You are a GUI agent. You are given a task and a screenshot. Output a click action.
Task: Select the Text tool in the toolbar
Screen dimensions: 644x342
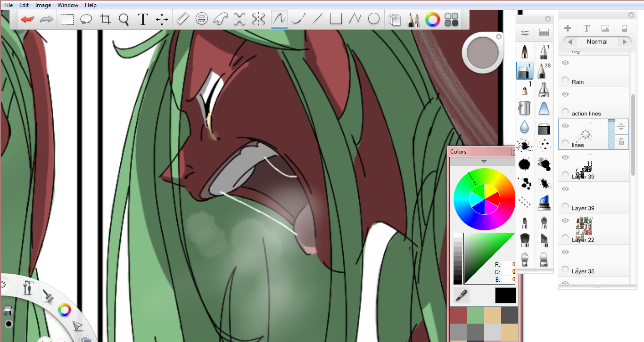click(143, 19)
